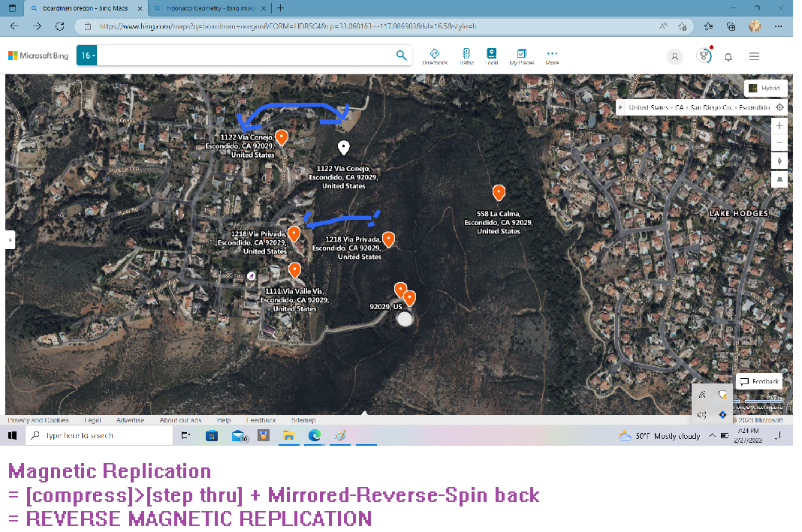The width and height of the screenshot is (802, 532).
Task: Open the tray volume speaker icon
Action: point(701,414)
